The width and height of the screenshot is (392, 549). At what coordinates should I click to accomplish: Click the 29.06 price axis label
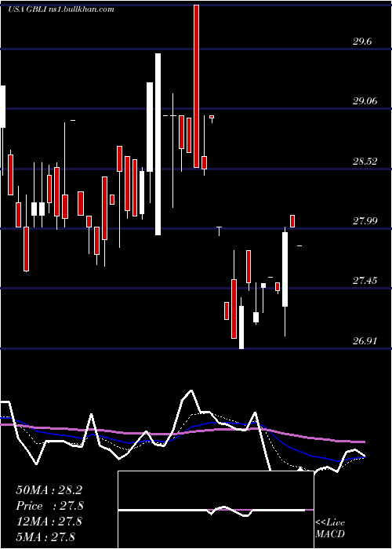(365, 101)
